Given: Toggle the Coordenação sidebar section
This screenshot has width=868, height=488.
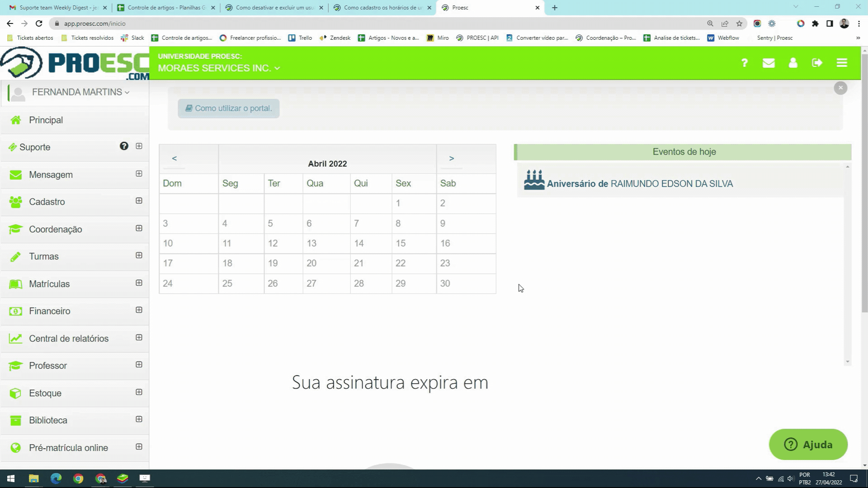Looking at the screenshot, I should point(138,228).
